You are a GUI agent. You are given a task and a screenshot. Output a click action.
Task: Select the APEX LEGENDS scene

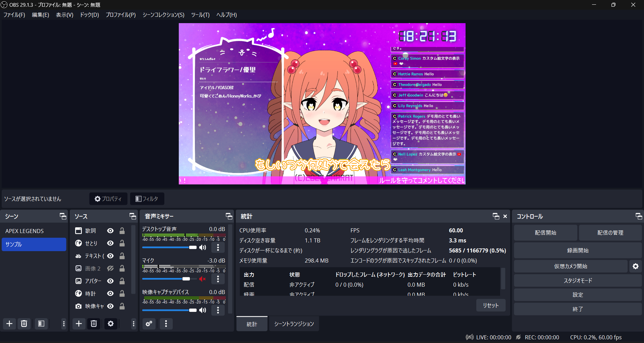point(24,231)
